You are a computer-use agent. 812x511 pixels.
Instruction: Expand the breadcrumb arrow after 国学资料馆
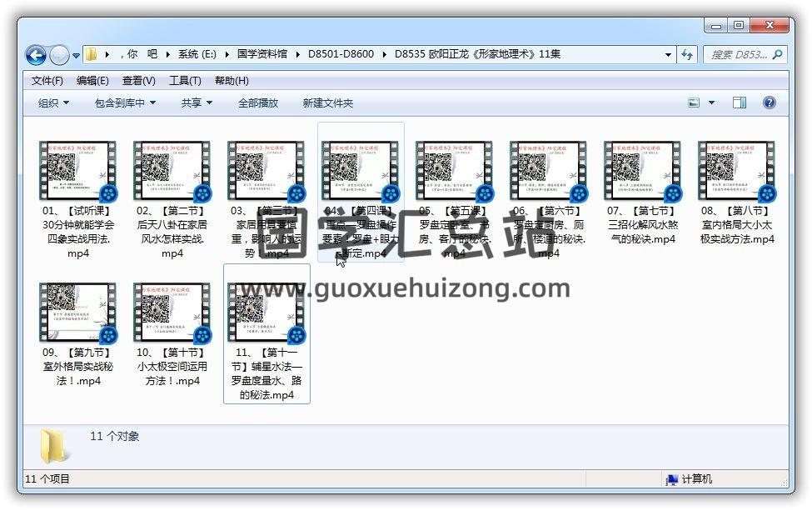coord(298,54)
